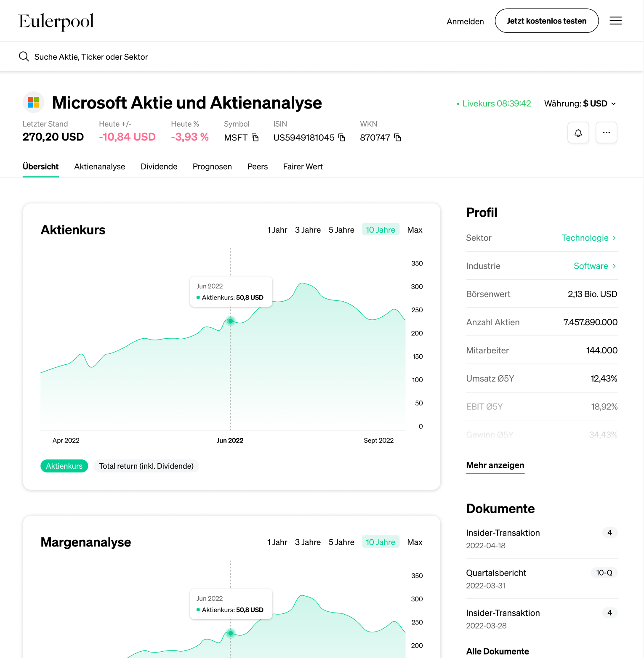644x658 pixels.
Task: Select 1 Jahr in Aktienkurs chart
Action: click(x=277, y=230)
